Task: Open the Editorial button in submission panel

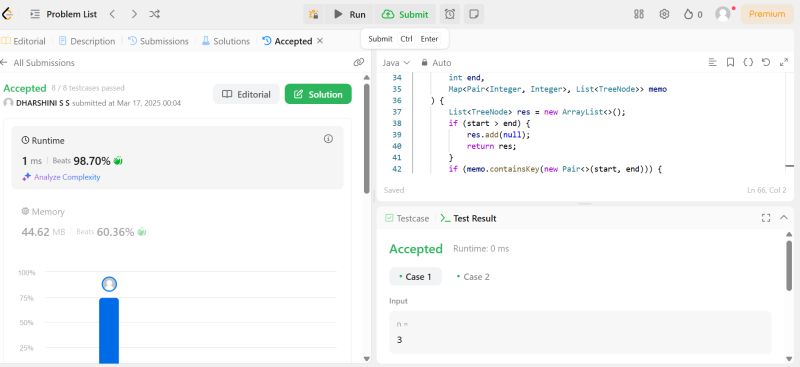Action: pos(246,94)
